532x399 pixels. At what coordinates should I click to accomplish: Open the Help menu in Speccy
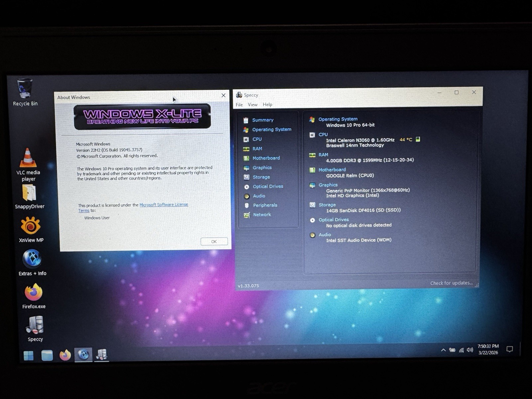coord(267,104)
